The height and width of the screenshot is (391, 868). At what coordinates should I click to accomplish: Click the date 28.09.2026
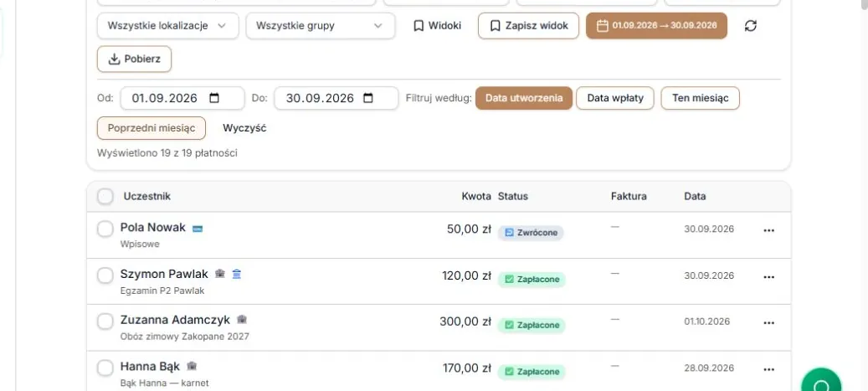[709, 368]
